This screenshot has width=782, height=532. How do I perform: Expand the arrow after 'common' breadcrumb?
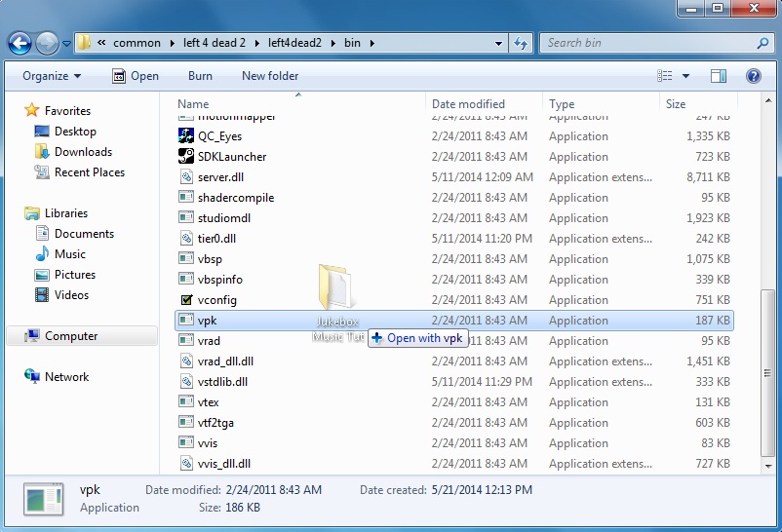pos(172,44)
